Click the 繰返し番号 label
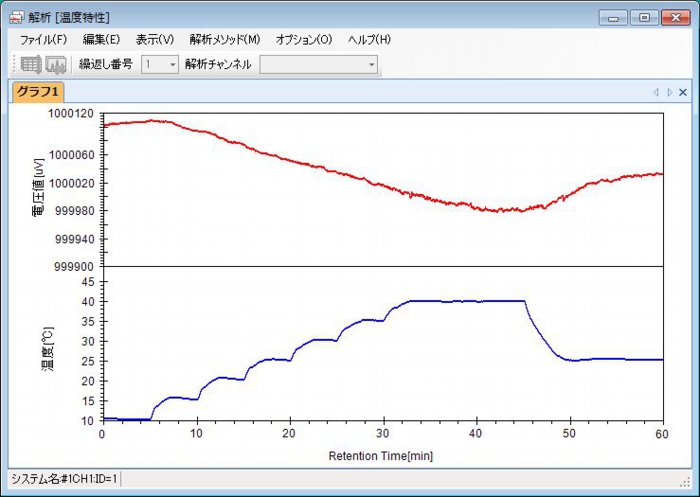This screenshot has width=700, height=497. 106,64
